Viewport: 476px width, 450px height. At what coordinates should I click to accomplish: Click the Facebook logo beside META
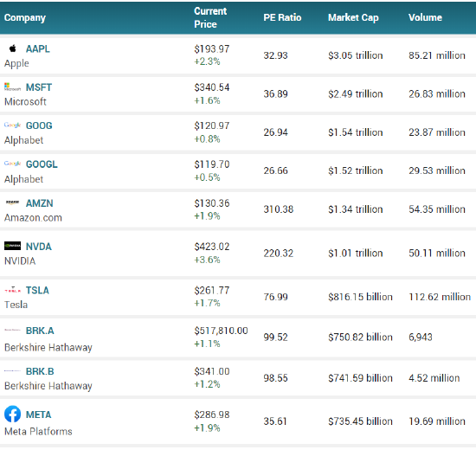coord(12,415)
